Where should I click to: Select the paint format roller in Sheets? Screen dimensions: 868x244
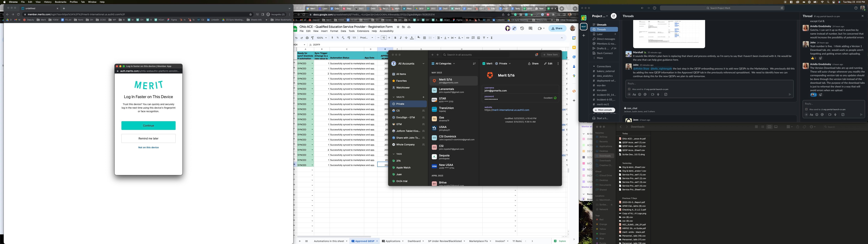[x=312, y=38]
